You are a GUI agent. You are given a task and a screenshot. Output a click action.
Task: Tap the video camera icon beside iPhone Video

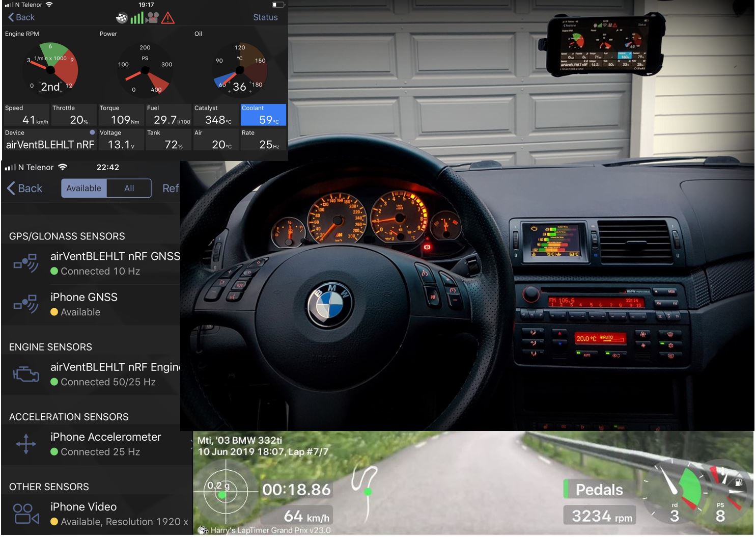pyautogui.click(x=26, y=514)
